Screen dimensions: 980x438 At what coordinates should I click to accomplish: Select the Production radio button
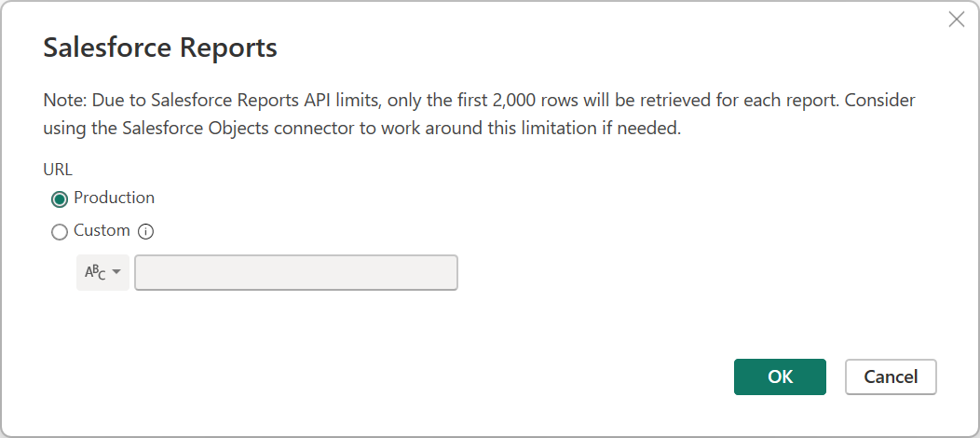click(60, 199)
